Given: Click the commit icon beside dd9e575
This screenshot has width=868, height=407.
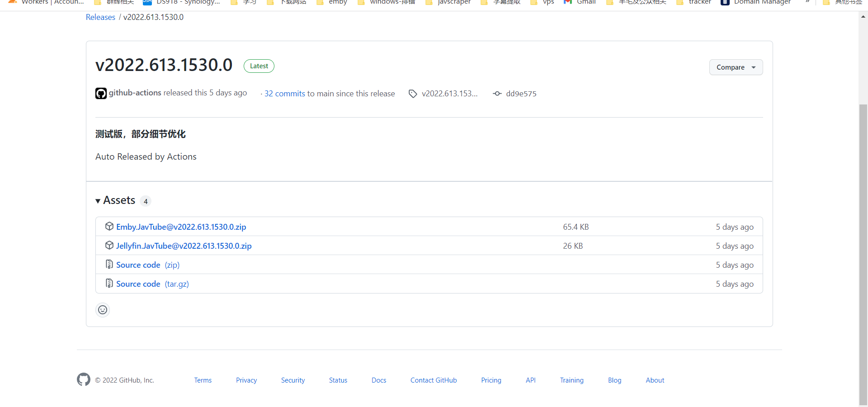Looking at the screenshot, I should click(497, 94).
